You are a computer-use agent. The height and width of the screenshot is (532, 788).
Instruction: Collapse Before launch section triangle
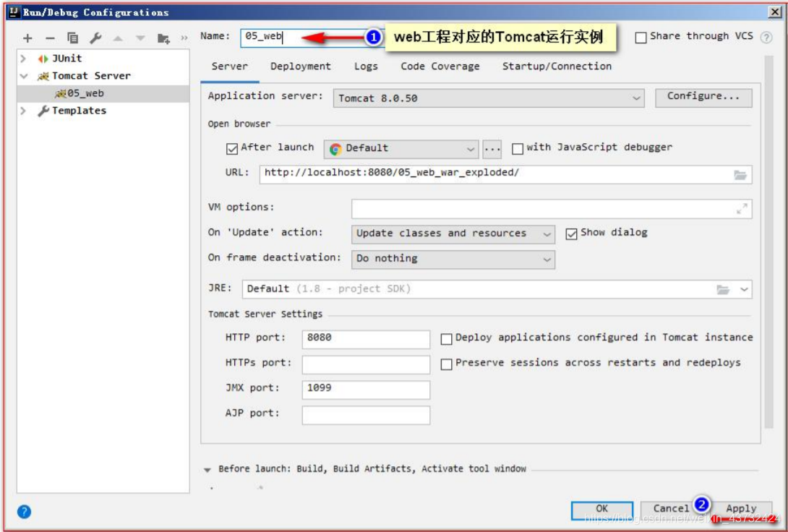coord(207,470)
